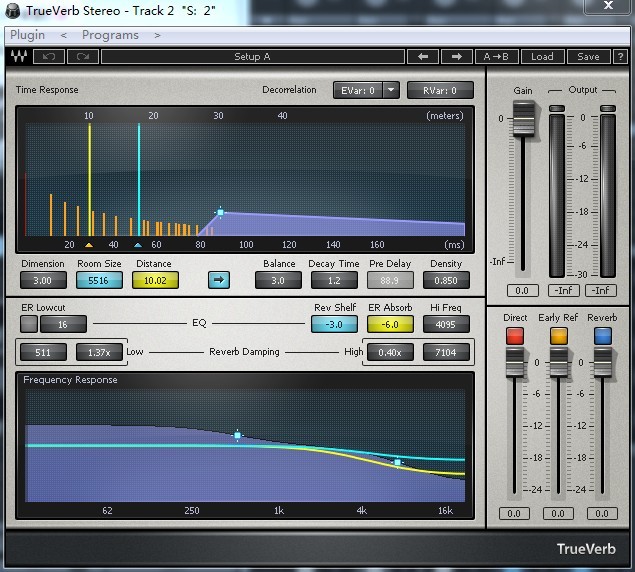Select previous program with the < arrow
The width and height of the screenshot is (635, 572).
(x=64, y=36)
